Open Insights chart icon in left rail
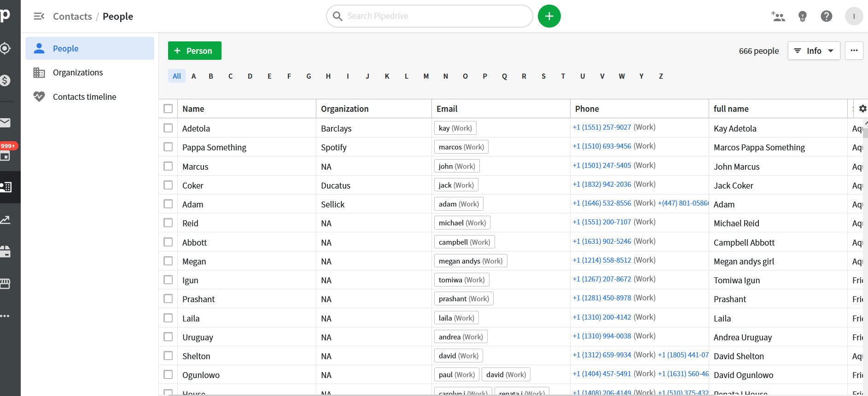This screenshot has height=396, width=868. (x=5, y=219)
